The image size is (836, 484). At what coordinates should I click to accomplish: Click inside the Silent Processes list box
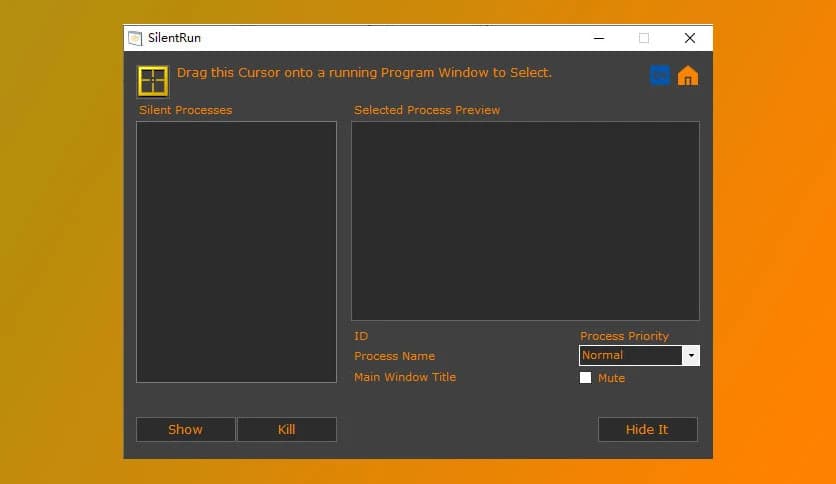coord(236,251)
